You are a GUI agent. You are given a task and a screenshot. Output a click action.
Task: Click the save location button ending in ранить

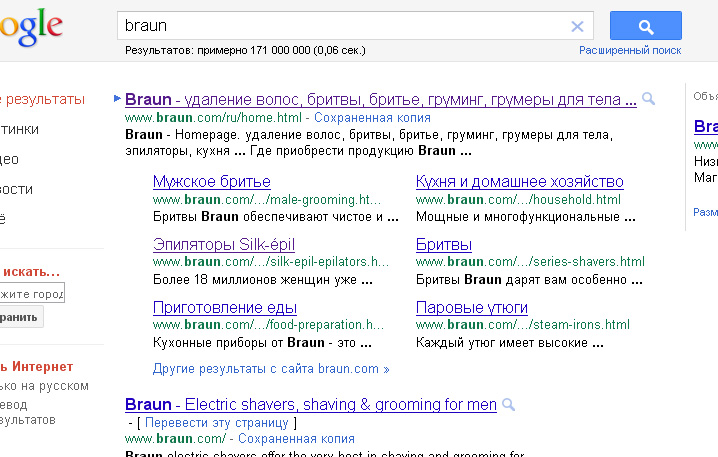[22, 318]
